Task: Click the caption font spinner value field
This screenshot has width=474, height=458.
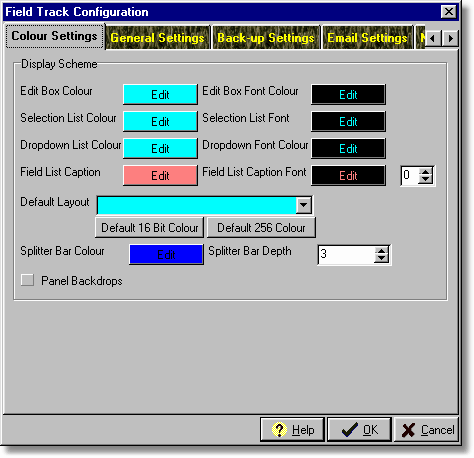Action: [410, 176]
